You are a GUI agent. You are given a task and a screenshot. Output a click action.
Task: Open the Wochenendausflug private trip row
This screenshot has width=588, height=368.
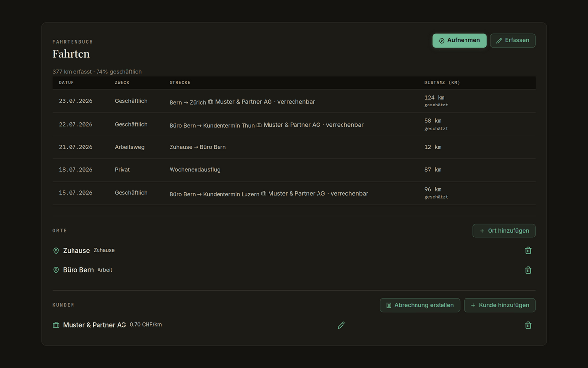294,170
